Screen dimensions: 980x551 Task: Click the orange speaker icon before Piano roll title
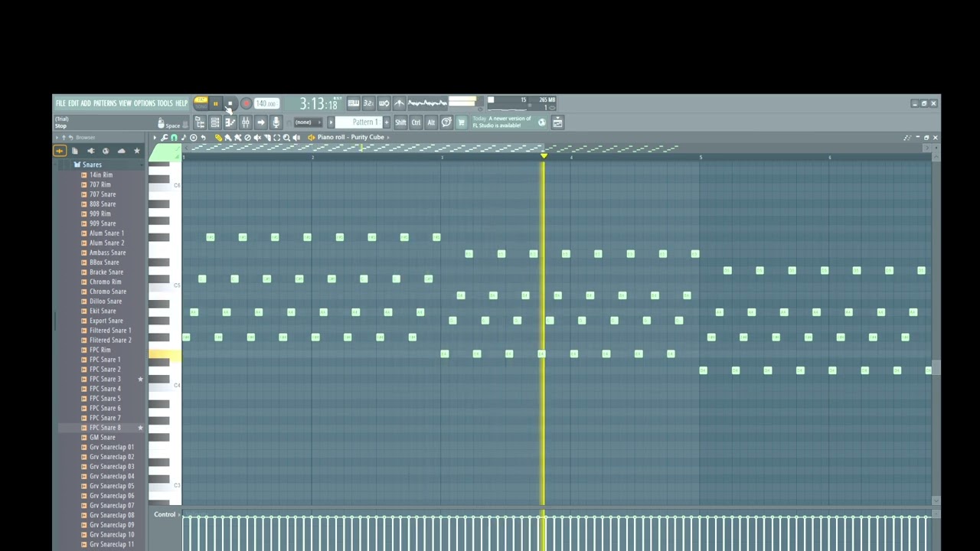(311, 138)
